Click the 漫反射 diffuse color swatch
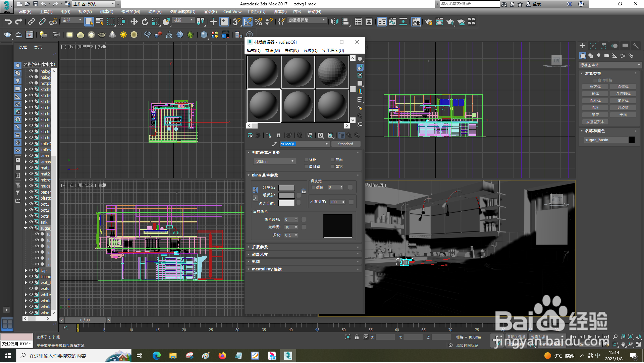The width and height of the screenshot is (644, 363). [286, 195]
